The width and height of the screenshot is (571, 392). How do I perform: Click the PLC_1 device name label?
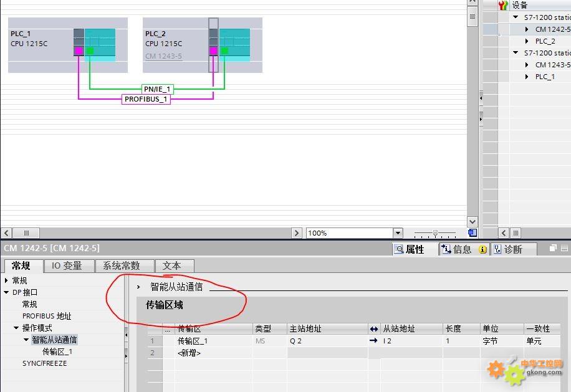pyautogui.click(x=21, y=34)
